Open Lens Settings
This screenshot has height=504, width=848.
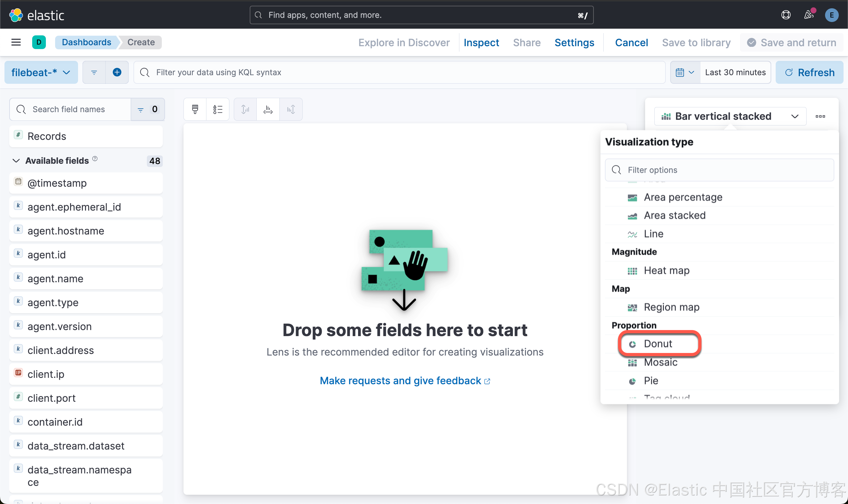(x=574, y=42)
